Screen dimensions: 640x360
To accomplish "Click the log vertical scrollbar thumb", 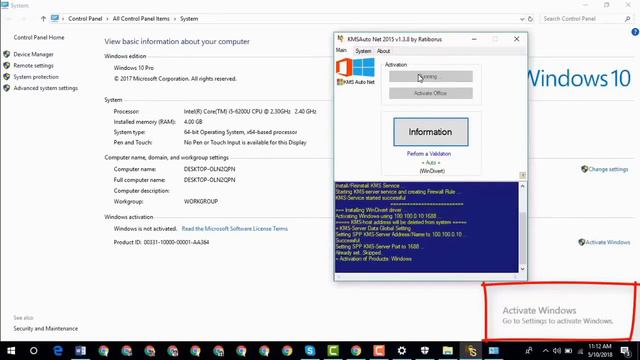I will [522, 238].
